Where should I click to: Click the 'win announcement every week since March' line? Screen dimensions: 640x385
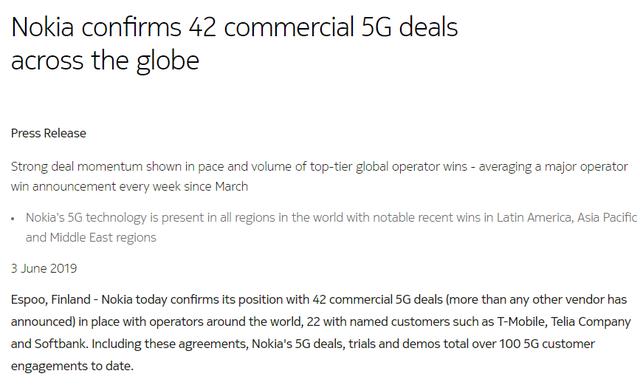pyautogui.click(x=129, y=187)
